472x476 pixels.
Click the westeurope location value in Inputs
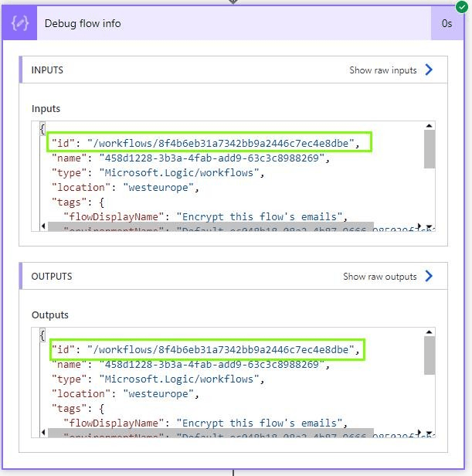click(157, 187)
